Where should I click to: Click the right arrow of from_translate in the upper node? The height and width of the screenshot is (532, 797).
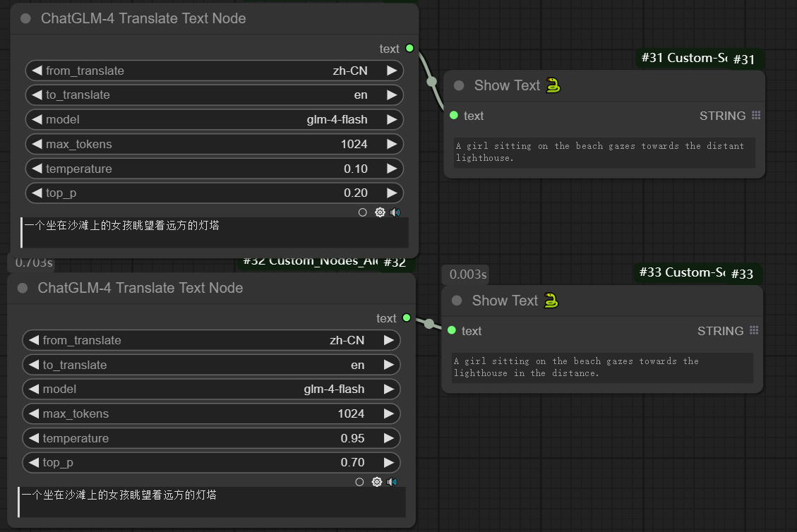click(x=391, y=71)
